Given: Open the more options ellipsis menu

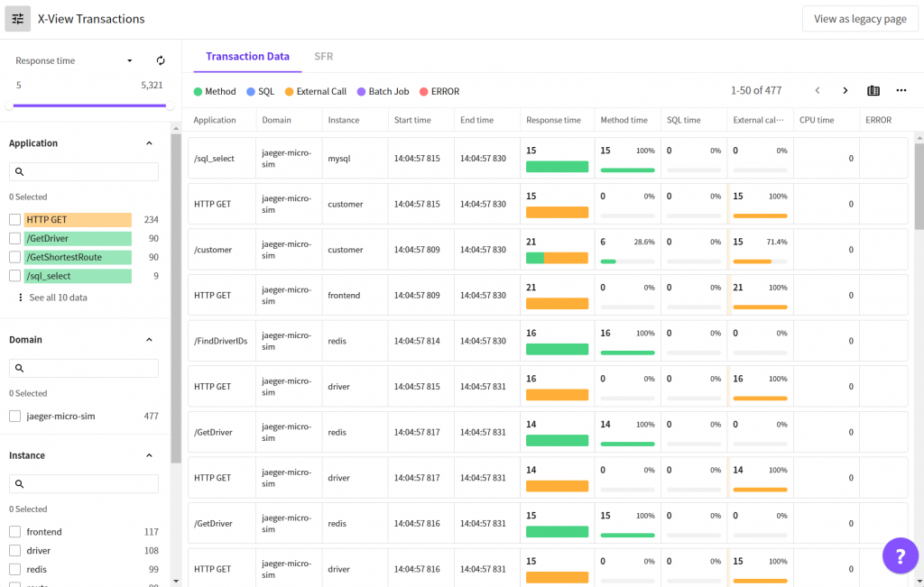Looking at the screenshot, I should pyautogui.click(x=901, y=91).
